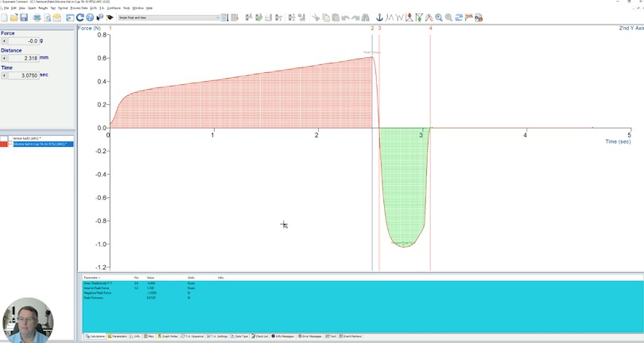Click anchor marker 4 at top of graph
Image resolution: width=644 pixels, height=343 pixels.
click(x=430, y=29)
